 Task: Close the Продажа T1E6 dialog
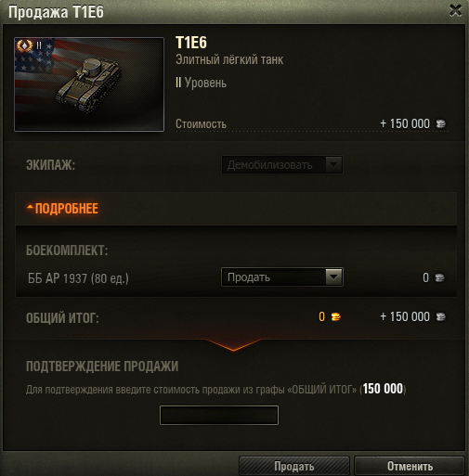455,10
